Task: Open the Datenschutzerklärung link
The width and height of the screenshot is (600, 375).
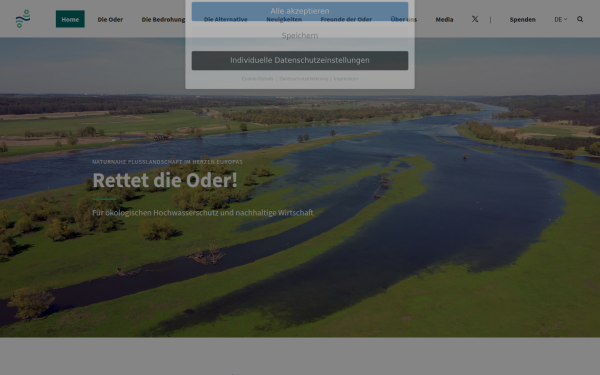Action: point(303,79)
